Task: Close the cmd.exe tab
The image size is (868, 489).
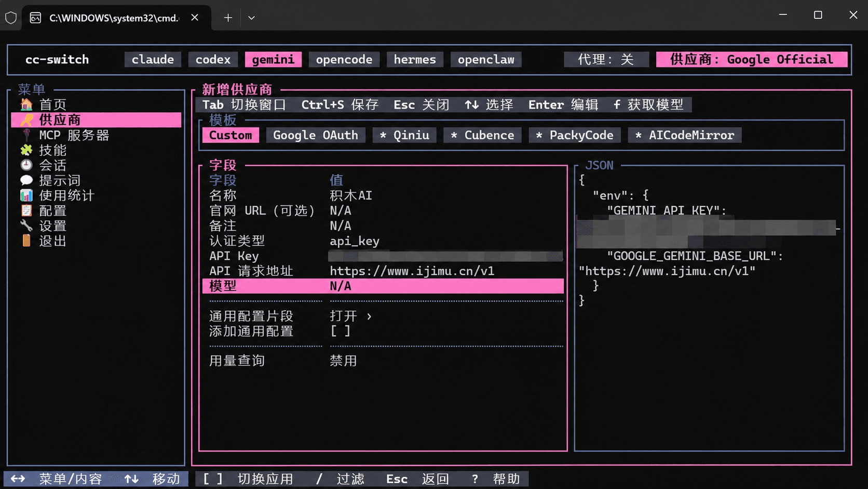Action: (195, 18)
